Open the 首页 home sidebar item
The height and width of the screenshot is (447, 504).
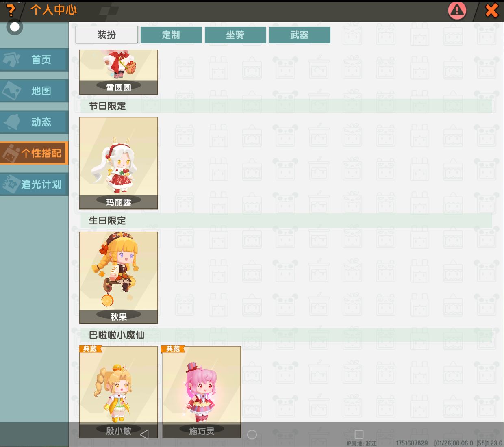coord(34,60)
